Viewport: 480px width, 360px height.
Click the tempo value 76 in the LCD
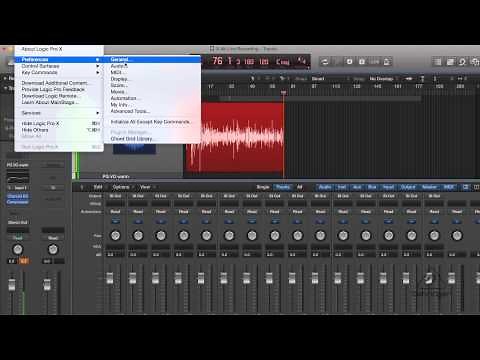[217, 61]
